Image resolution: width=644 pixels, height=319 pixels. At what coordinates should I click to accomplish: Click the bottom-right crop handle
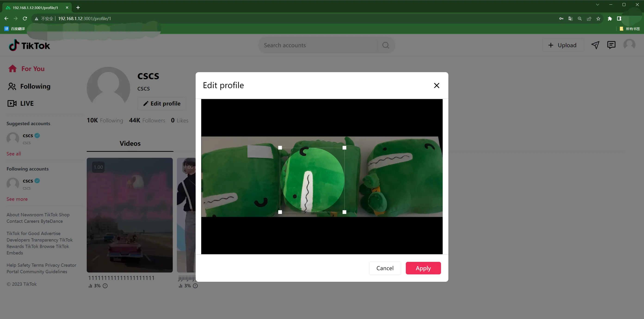pos(344,212)
